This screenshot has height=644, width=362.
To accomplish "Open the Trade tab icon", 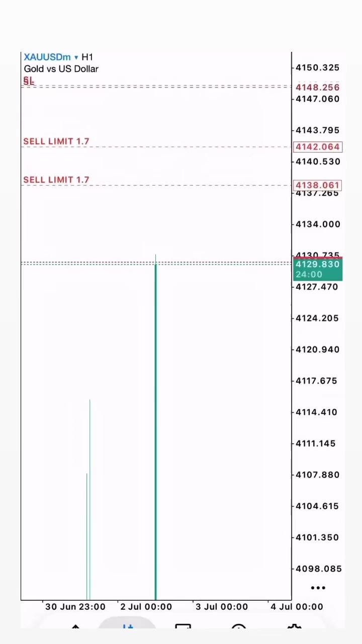I will 183,627.
